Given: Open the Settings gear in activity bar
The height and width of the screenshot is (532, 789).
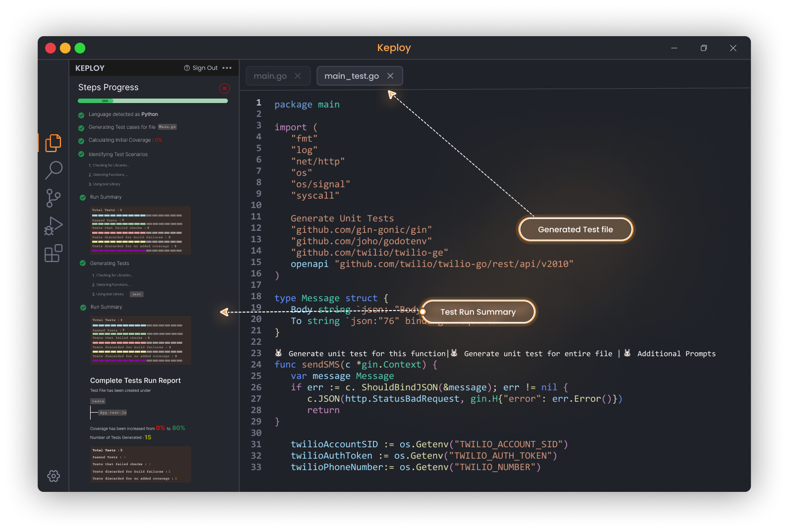Looking at the screenshot, I should tap(53, 476).
